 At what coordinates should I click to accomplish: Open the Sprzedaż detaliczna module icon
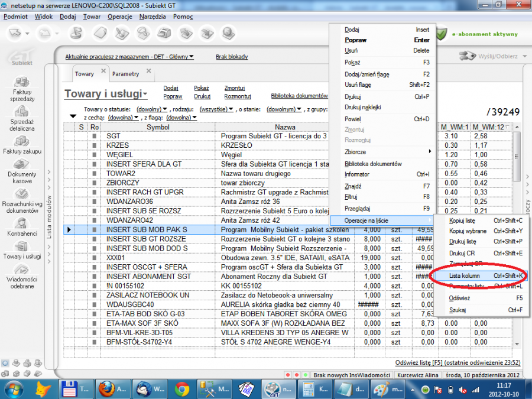22,111
